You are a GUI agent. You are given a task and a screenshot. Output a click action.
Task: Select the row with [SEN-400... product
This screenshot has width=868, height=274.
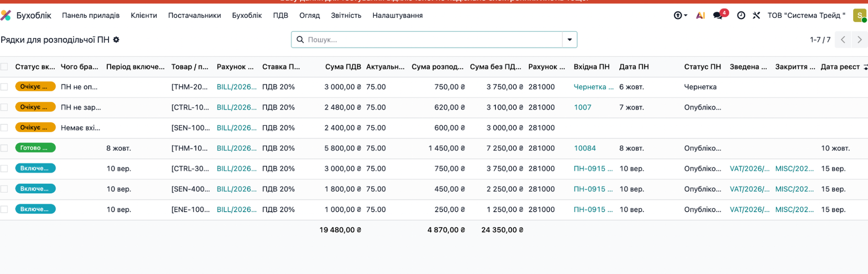5,189
